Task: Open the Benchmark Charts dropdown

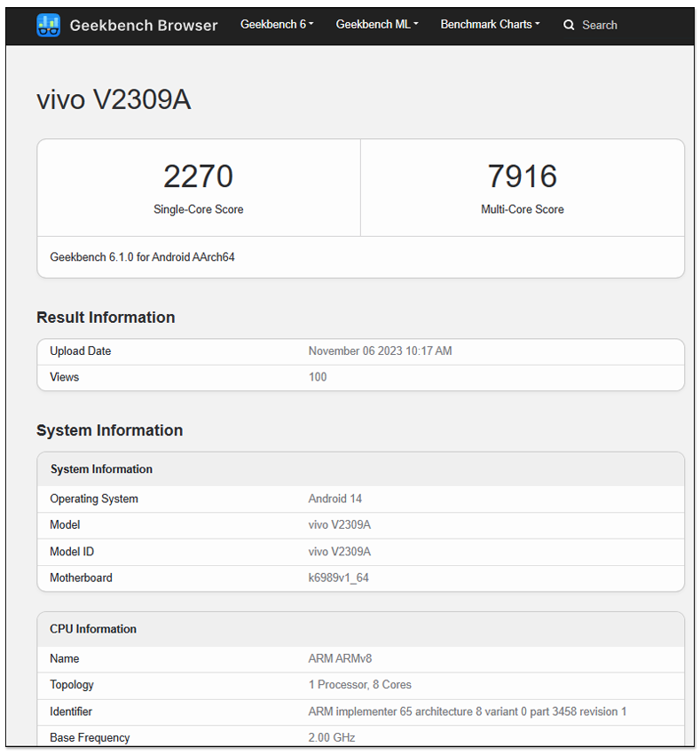Action: 490,25
